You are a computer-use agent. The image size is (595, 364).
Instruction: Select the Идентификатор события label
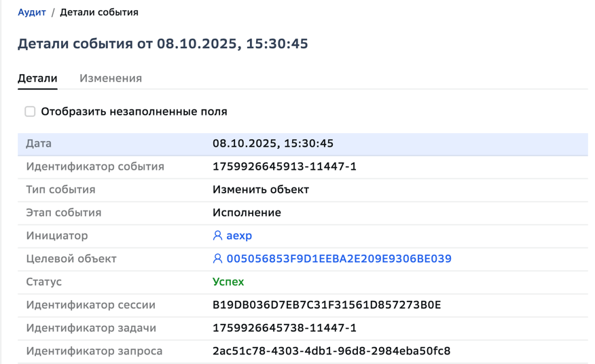pos(95,166)
